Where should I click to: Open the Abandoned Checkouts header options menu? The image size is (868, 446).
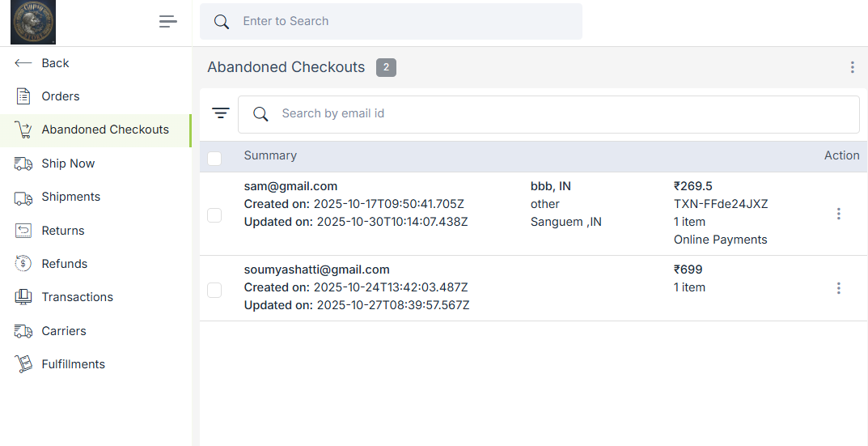[852, 67]
